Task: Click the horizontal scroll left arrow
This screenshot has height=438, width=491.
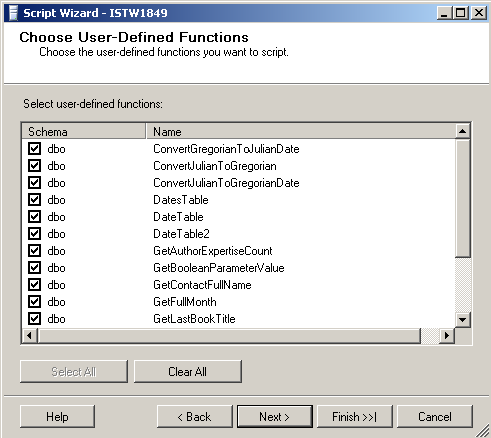Action: pos(30,335)
